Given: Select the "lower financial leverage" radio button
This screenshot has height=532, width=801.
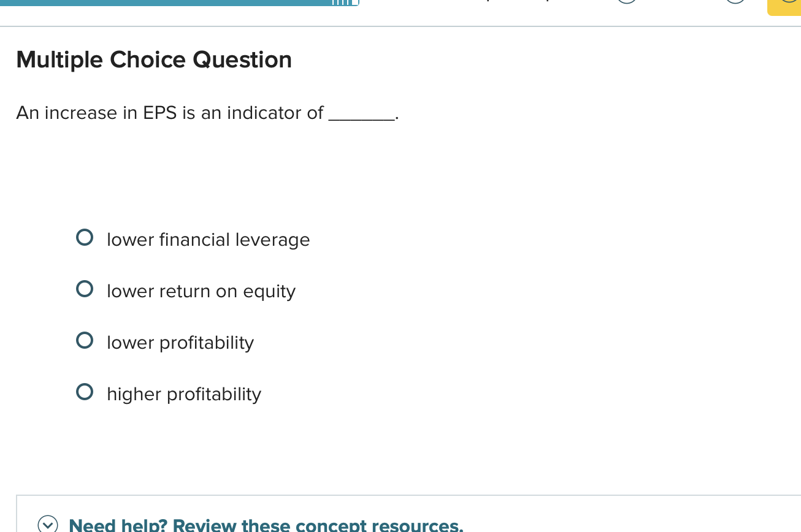Looking at the screenshot, I should click(85, 238).
